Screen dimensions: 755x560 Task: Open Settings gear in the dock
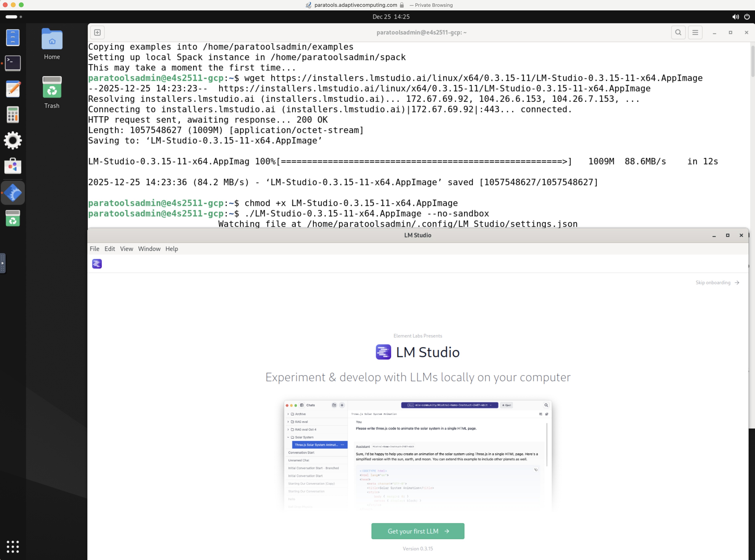13,140
